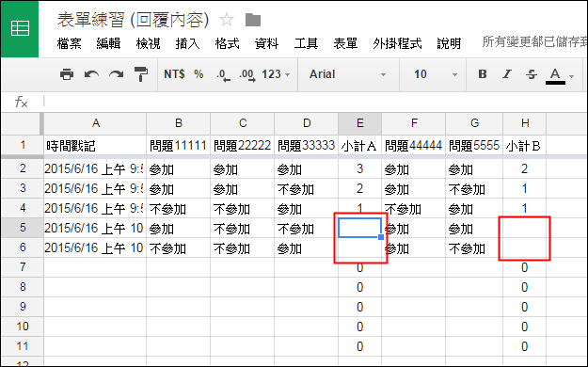Select column D header
Screen dimensions: 588x367
pos(307,123)
